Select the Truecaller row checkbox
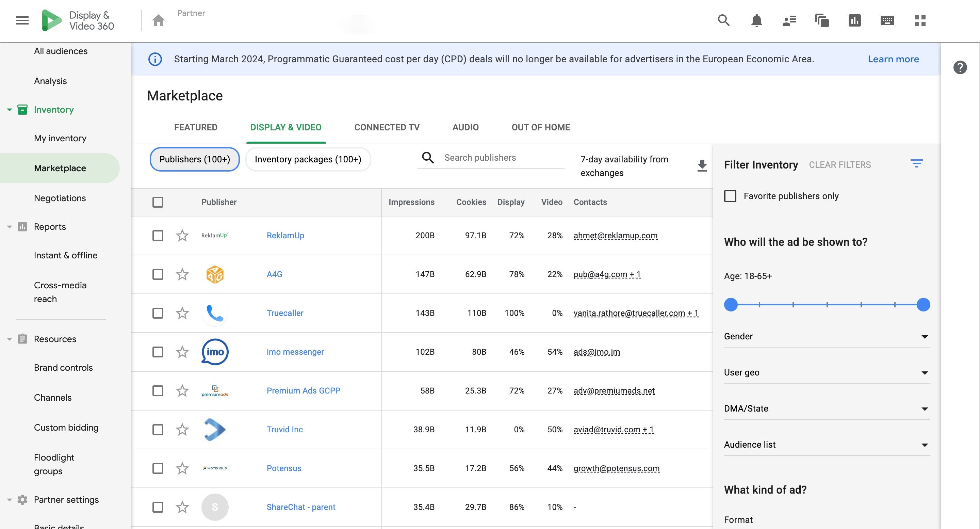Image resolution: width=980 pixels, height=529 pixels. (x=158, y=313)
